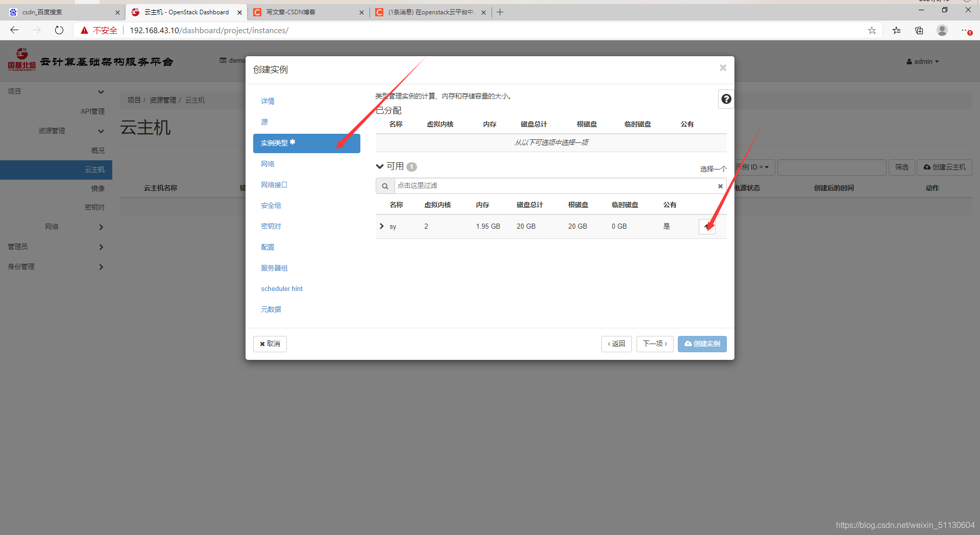Click the 资源管理 breadcrumb link

(x=163, y=100)
